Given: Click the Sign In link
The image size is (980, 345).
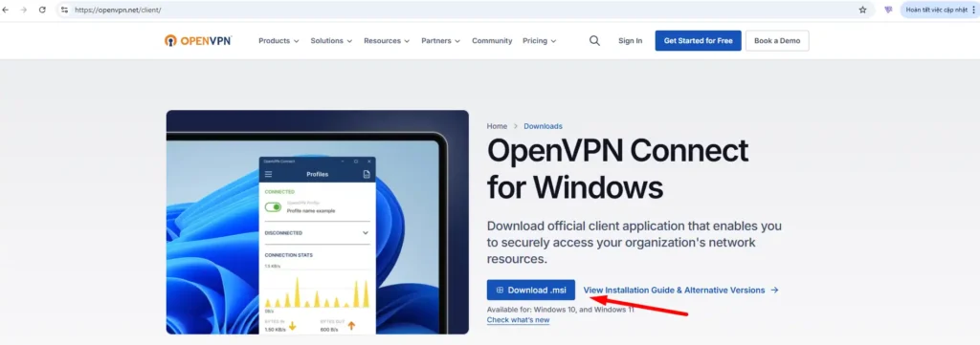Looking at the screenshot, I should [630, 40].
